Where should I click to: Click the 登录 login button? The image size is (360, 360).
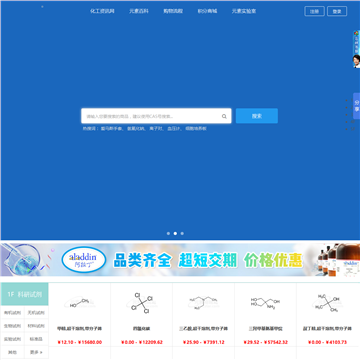coord(337,11)
